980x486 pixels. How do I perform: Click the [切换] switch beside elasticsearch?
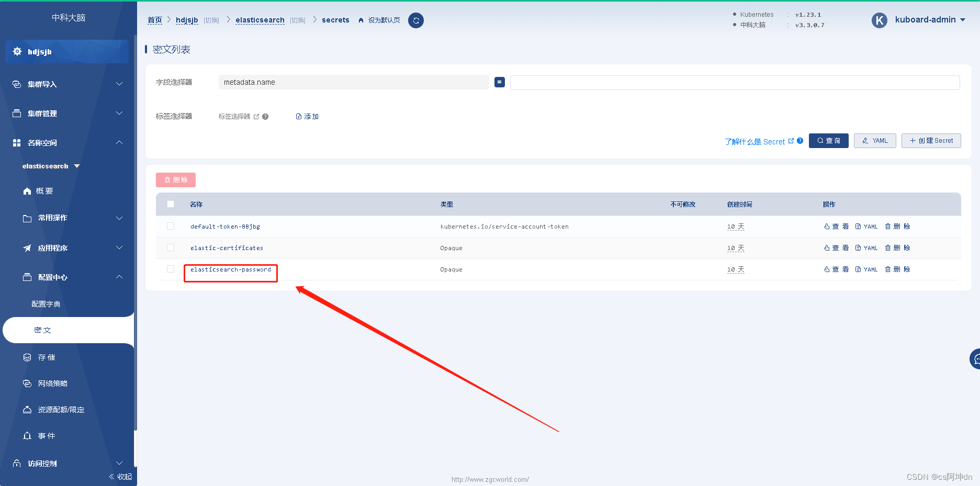(x=298, y=20)
